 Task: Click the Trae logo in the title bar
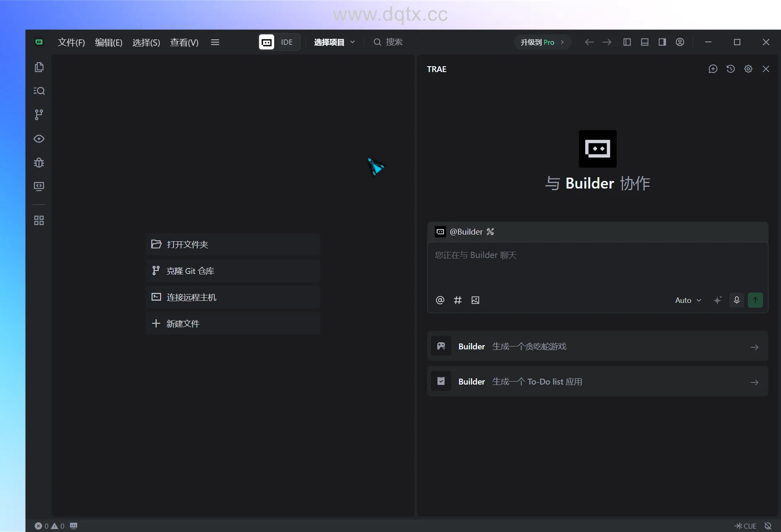click(x=39, y=42)
